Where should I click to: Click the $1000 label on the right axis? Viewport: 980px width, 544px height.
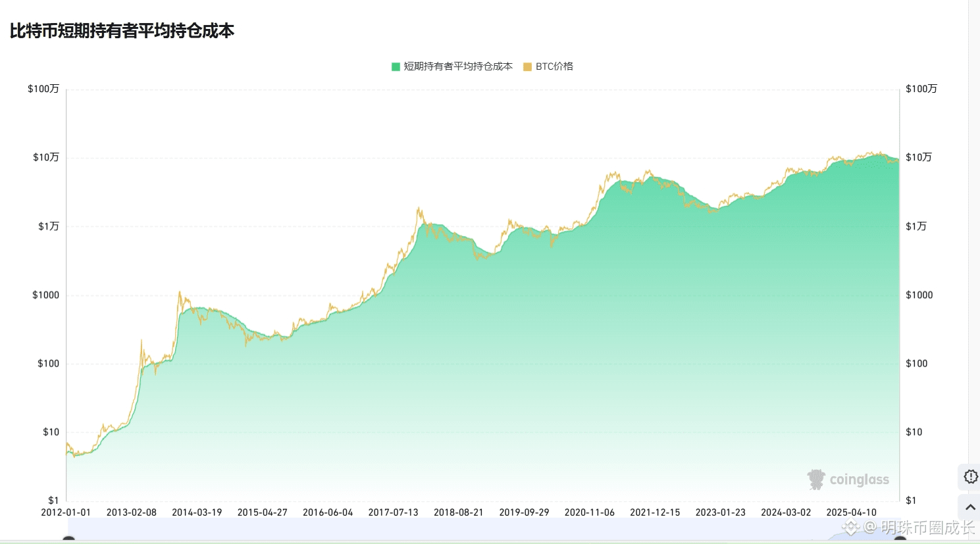tap(919, 295)
